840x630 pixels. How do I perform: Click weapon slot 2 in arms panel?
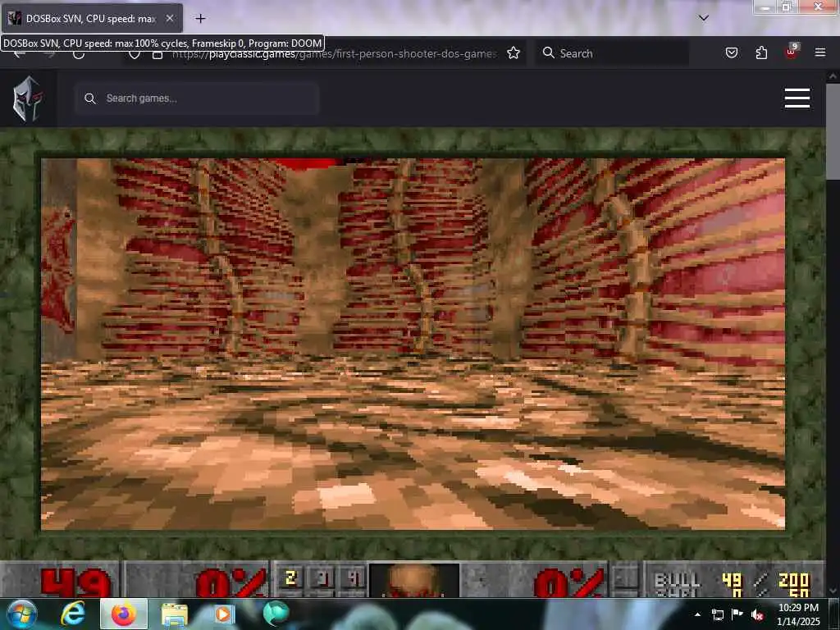point(291,578)
